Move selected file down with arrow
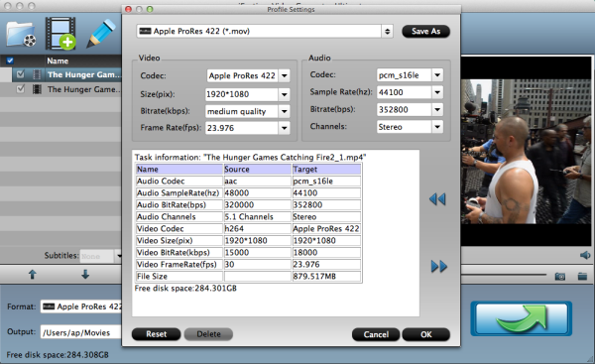This screenshot has height=364, width=595. [x=85, y=274]
